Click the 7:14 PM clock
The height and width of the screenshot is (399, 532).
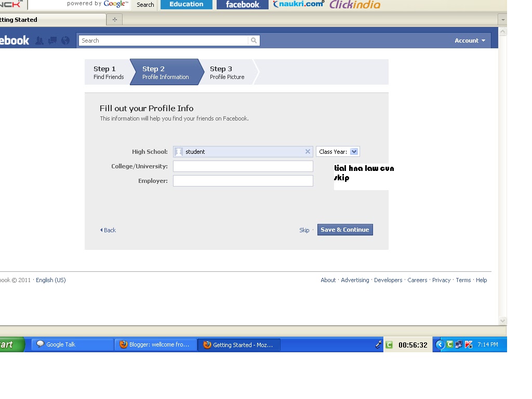pos(488,344)
